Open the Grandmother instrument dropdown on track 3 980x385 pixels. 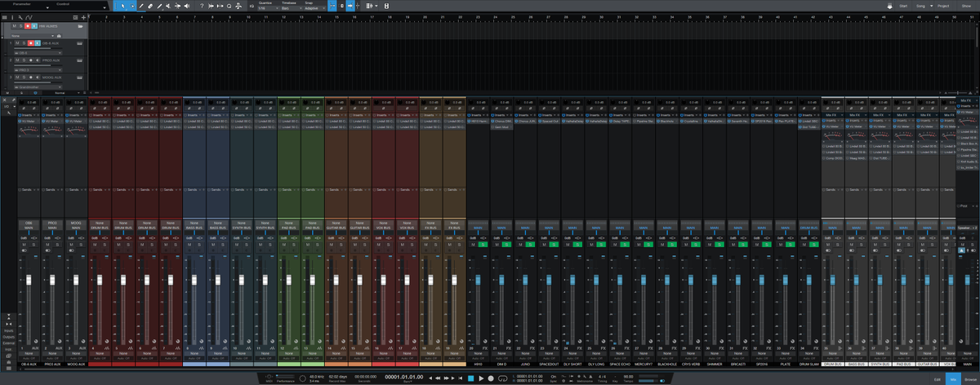(x=38, y=86)
